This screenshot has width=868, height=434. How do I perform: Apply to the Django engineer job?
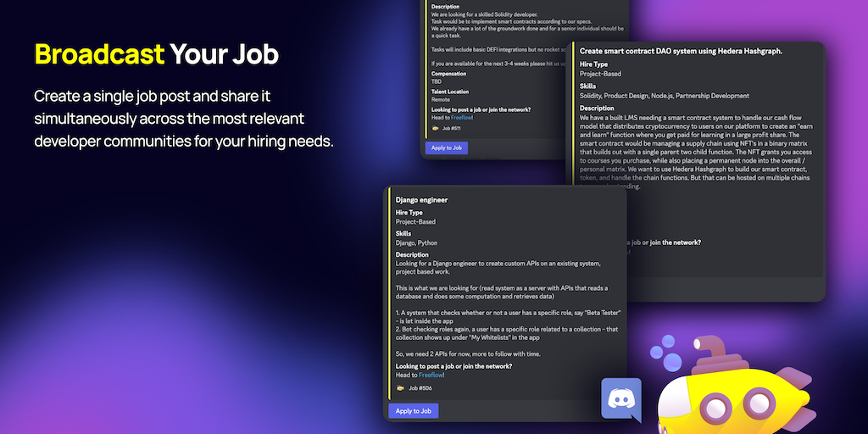pos(414,411)
